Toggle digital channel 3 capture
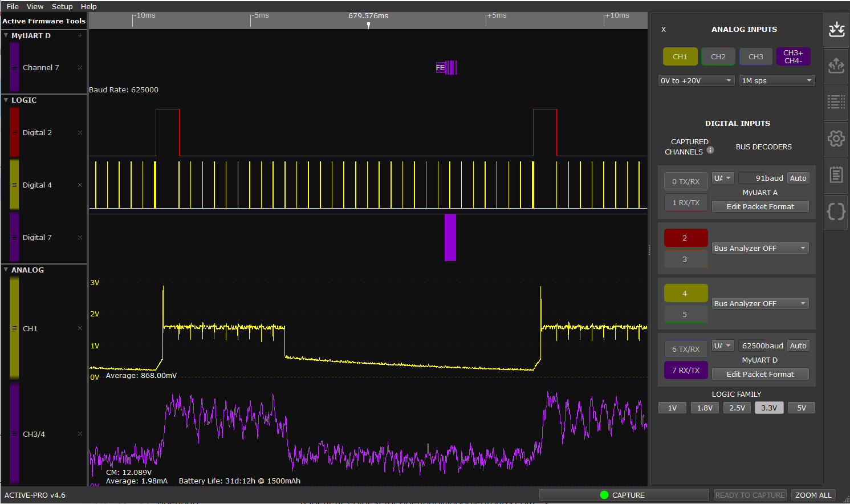The height and width of the screenshot is (504, 850). [x=686, y=259]
